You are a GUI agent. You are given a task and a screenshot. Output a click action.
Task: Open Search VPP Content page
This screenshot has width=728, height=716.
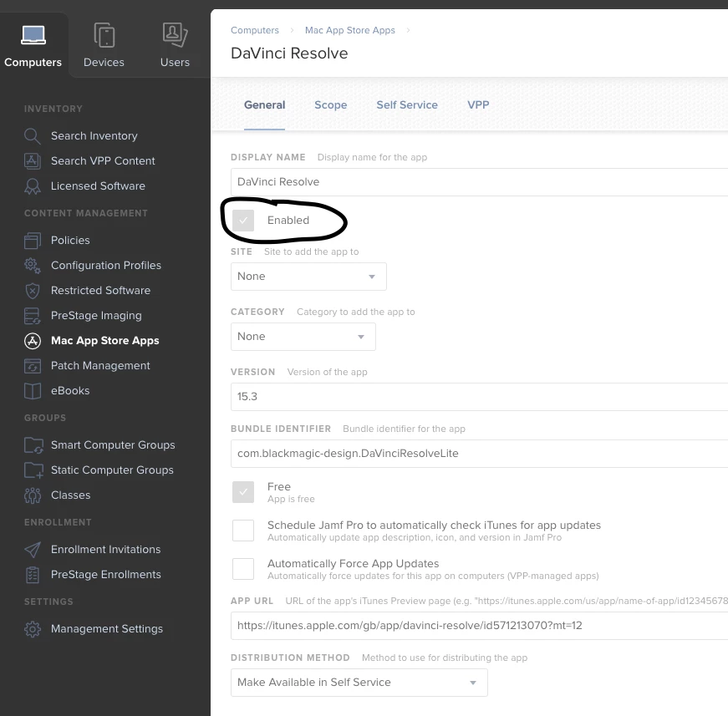[x=103, y=161]
